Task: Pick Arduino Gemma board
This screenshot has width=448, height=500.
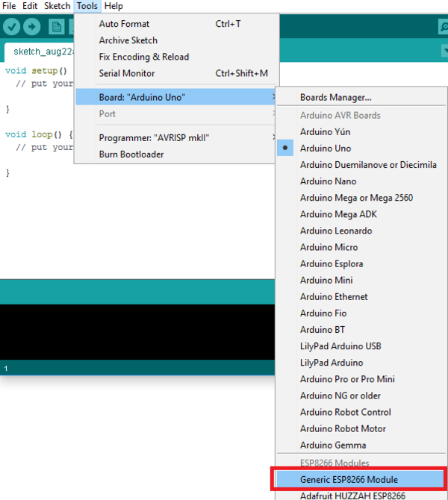Action: coord(361,446)
